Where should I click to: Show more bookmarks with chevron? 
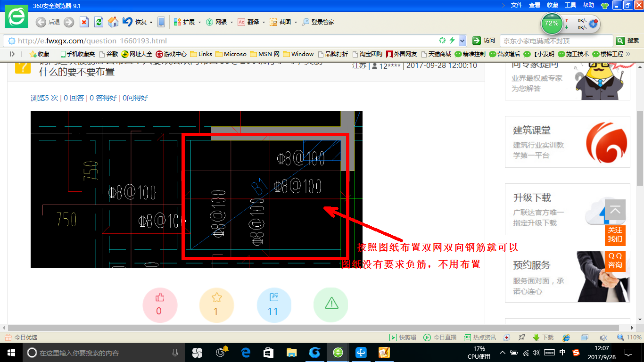tap(628, 54)
